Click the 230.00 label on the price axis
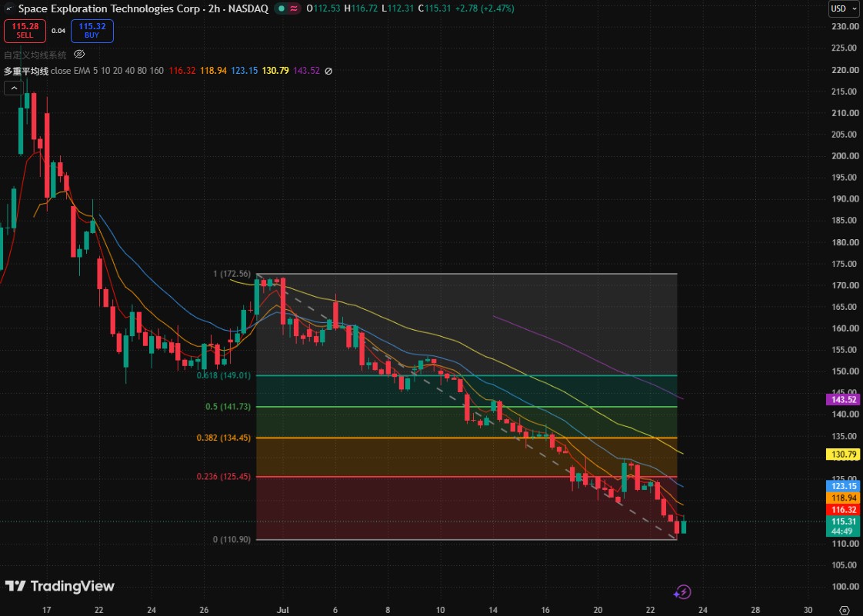Image resolution: width=863 pixels, height=616 pixels. click(845, 26)
